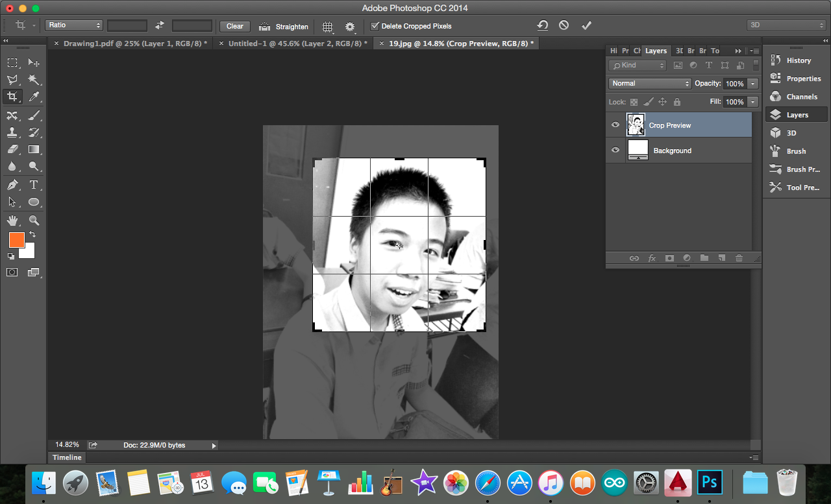Toggle layer filtering on or off

click(756, 65)
